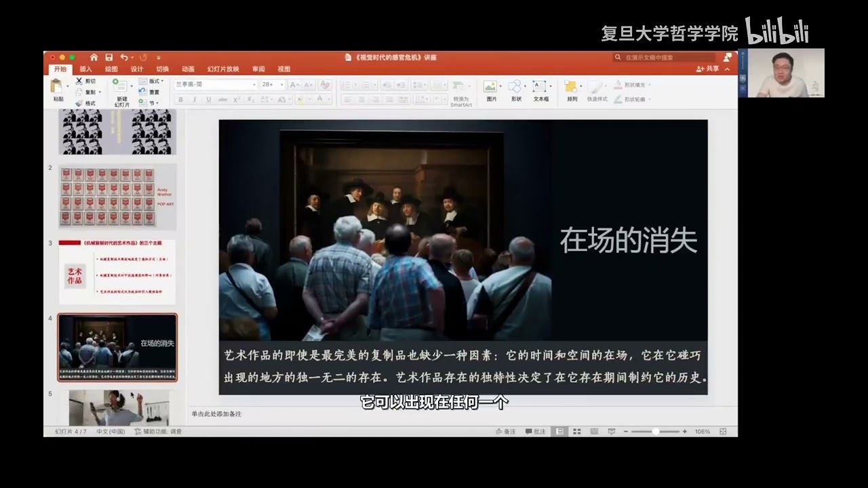Click the Comments (批注) status bar button

point(536,432)
